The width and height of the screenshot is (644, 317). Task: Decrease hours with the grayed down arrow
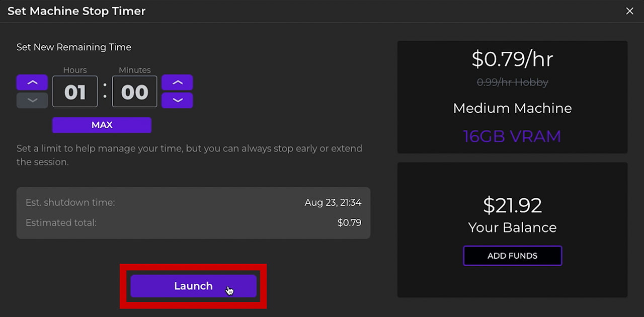click(32, 100)
